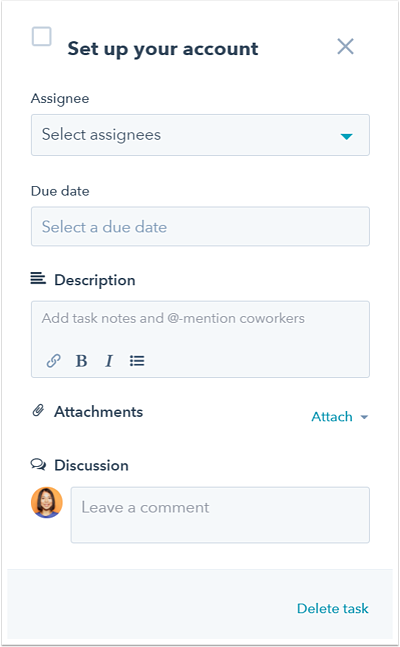Mark 'Set up your account' task complete
The image size is (400, 647).
[42, 36]
